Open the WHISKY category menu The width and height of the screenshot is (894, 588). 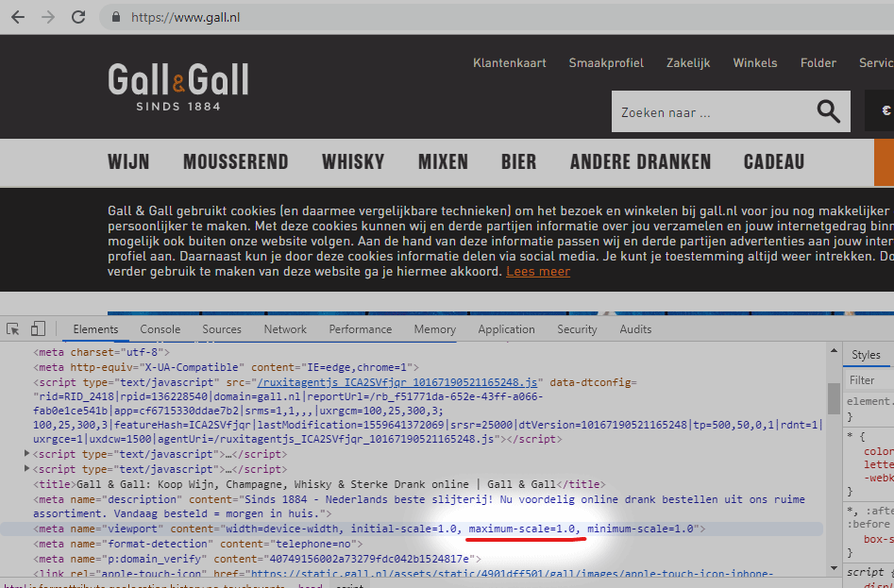tap(353, 161)
